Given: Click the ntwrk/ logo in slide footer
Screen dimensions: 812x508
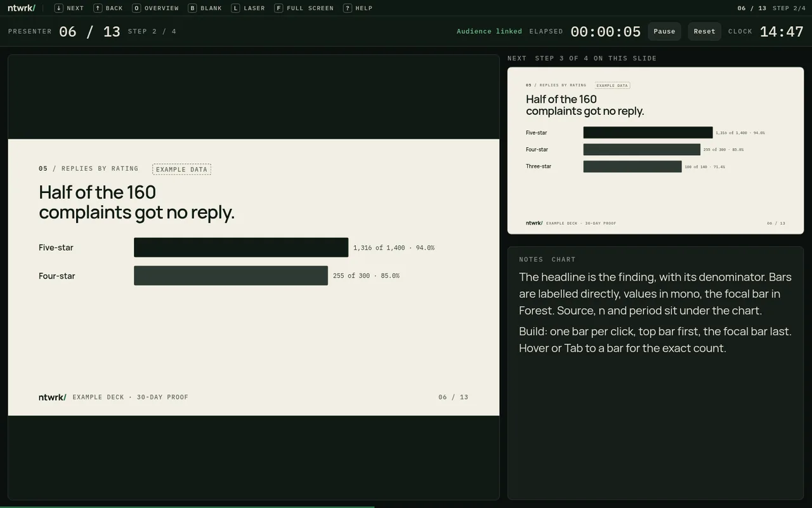Looking at the screenshot, I should (x=53, y=397).
